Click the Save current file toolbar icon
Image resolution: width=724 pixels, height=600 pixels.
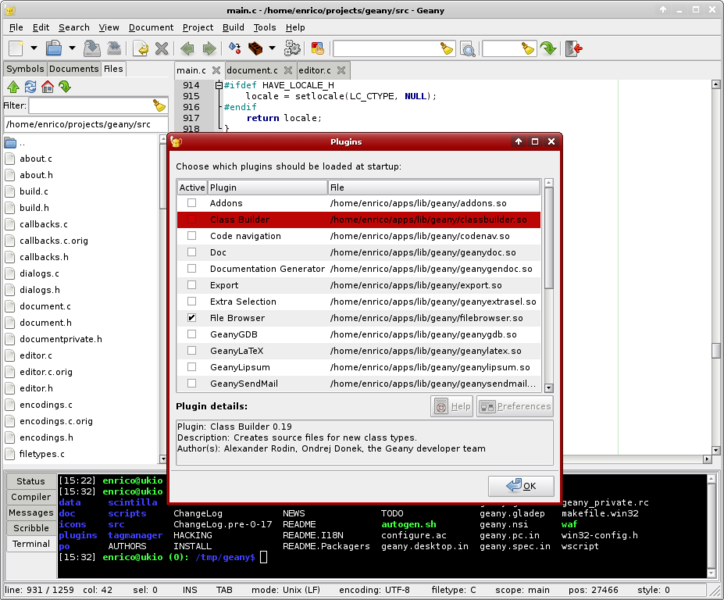pyautogui.click(x=92, y=48)
